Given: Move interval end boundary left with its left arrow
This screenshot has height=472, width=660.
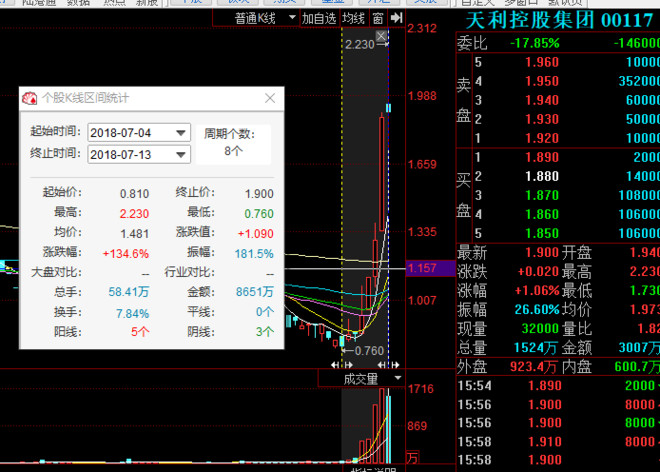Looking at the screenshot, I should [381, 365].
